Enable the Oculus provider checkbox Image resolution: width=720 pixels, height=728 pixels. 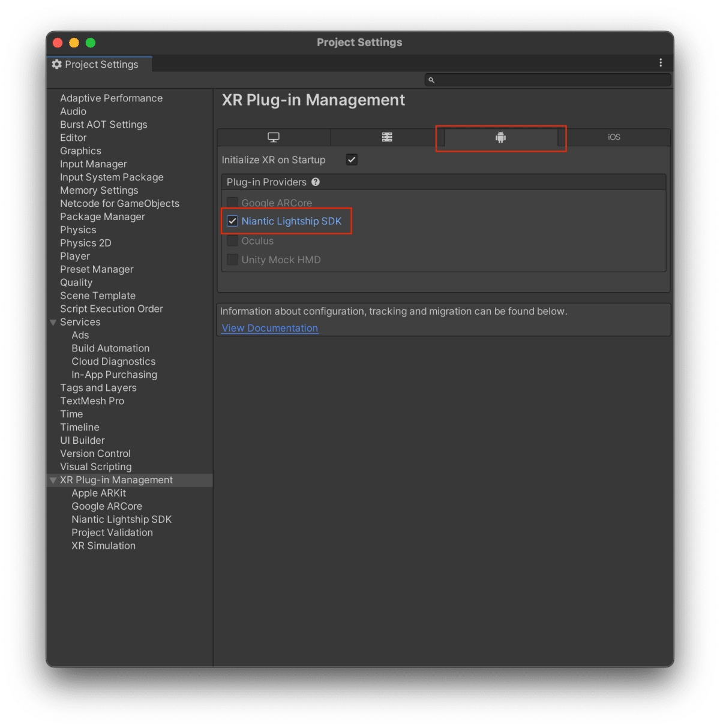pyautogui.click(x=232, y=241)
